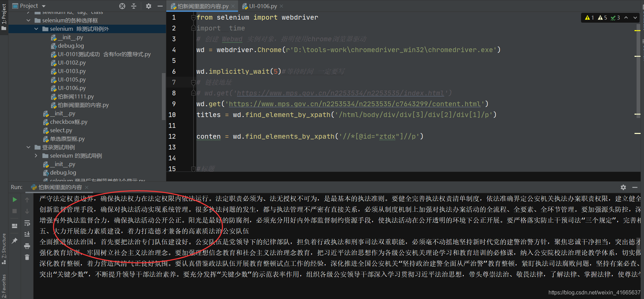Open Project panel settings gear

149,6
